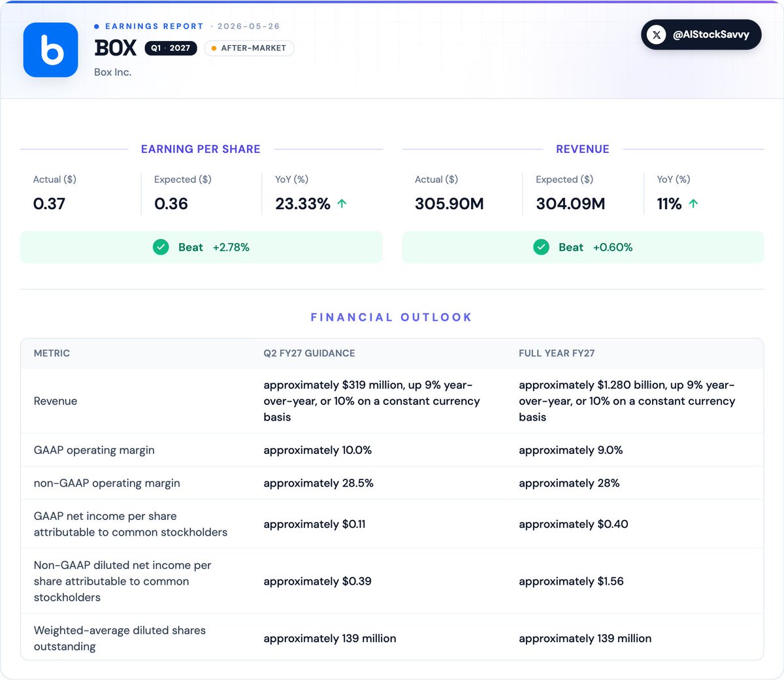
Task: Click the green up arrow next to 11%
Action: pos(693,204)
